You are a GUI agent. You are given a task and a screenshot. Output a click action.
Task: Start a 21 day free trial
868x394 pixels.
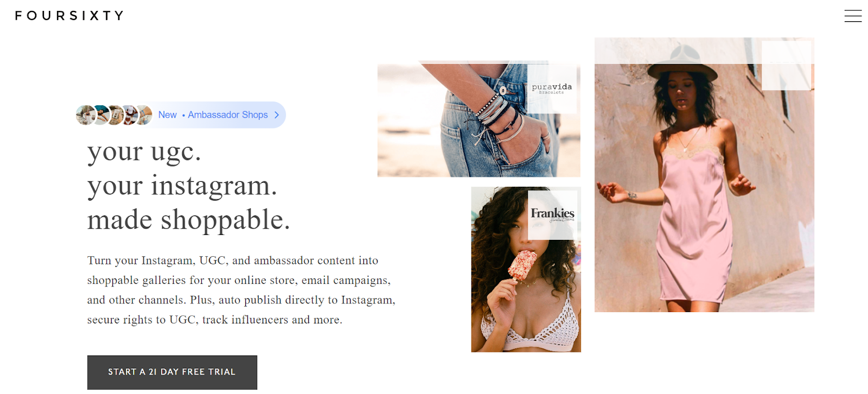click(x=172, y=372)
